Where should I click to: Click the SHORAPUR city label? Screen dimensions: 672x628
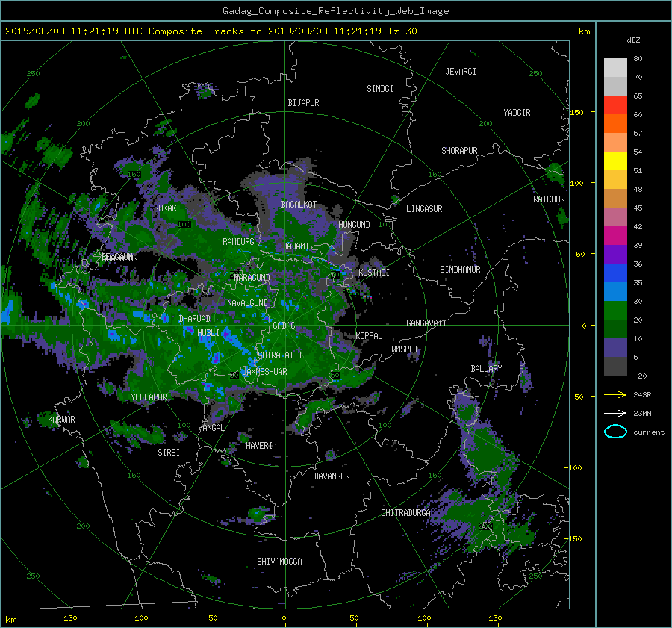point(459,151)
